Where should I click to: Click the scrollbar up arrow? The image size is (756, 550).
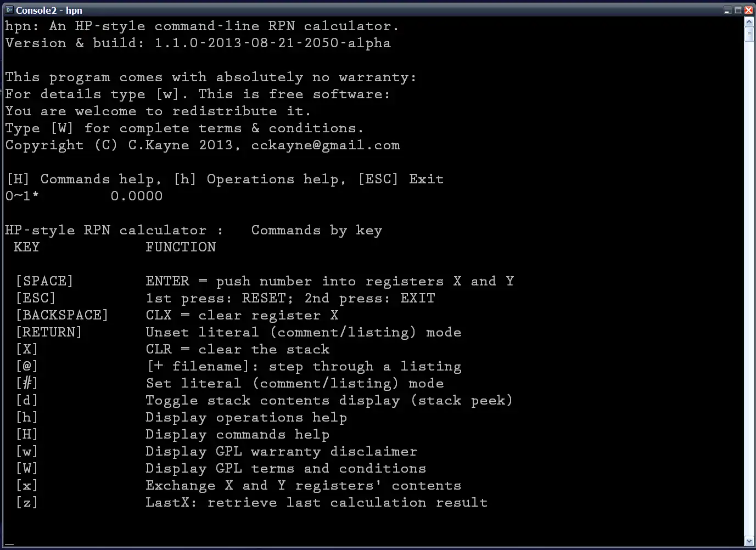point(749,22)
